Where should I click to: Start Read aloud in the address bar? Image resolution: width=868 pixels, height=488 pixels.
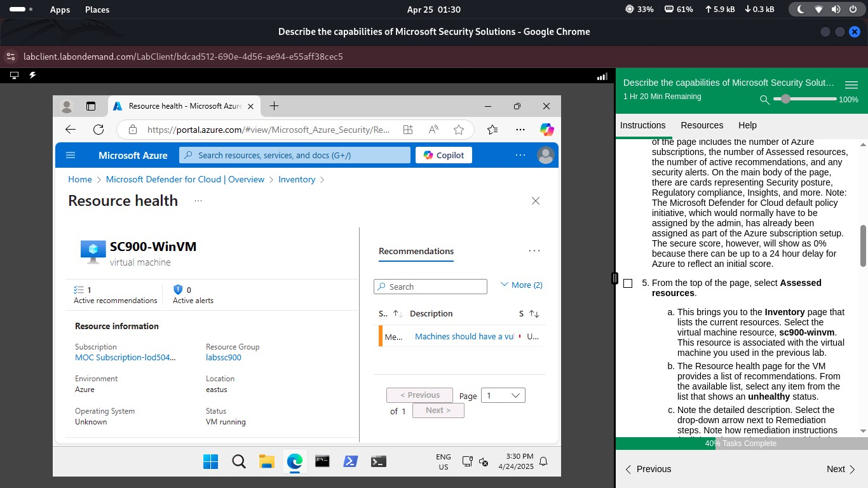click(x=433, y=129)
